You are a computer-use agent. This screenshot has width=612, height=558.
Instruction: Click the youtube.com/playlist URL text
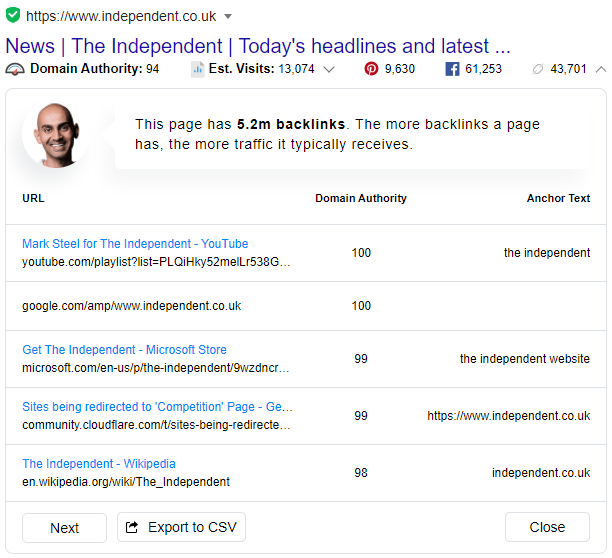click(156, 262)
